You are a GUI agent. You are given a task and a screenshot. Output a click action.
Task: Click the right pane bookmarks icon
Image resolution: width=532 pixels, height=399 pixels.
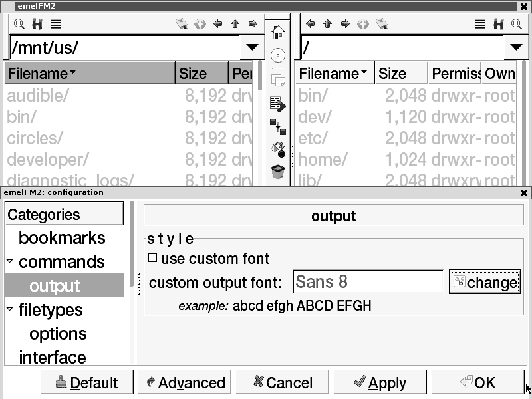pos(382,24)
